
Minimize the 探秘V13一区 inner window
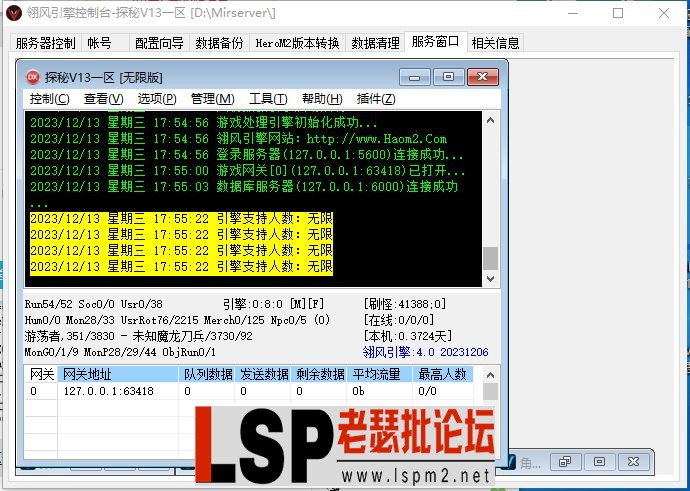414,77
